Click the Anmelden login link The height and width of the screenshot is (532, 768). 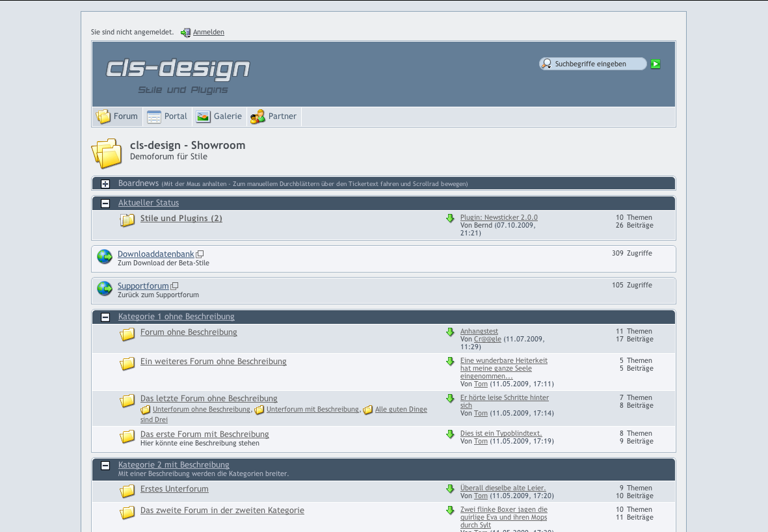(x=208, y=33)
